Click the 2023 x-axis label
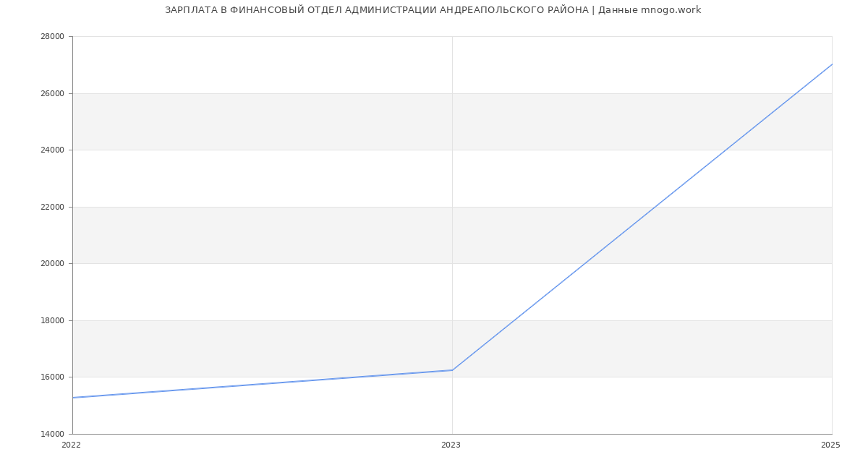The height and width of the screenshot is (470, 868). point(451,445)
